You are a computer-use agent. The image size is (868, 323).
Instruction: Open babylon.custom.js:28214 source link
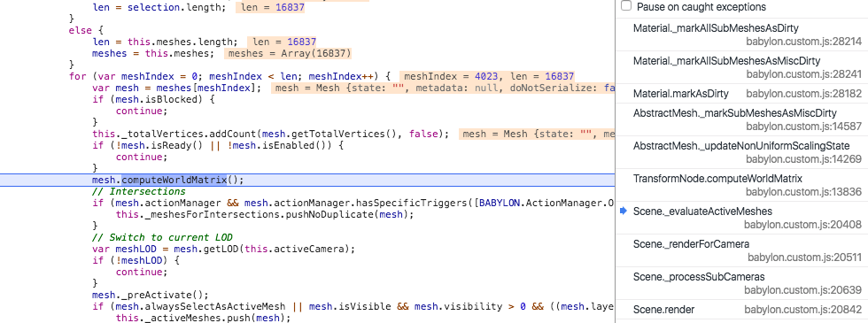pos(804,42)
